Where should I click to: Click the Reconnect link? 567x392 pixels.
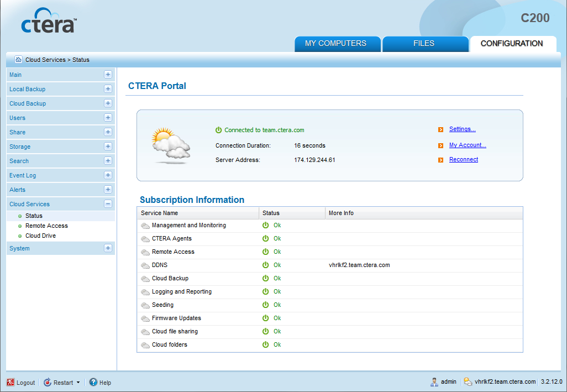[x=464, y=159]
